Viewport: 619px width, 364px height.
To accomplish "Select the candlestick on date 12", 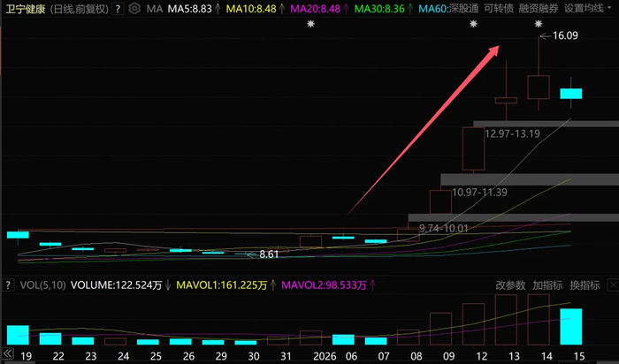I will (473, 148).
